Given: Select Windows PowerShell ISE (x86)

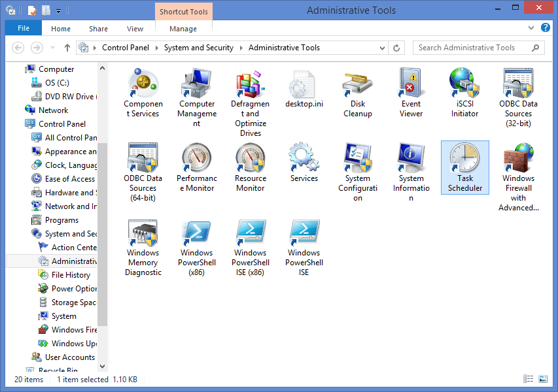Looking at the screenshot, I should pos(251,248).
